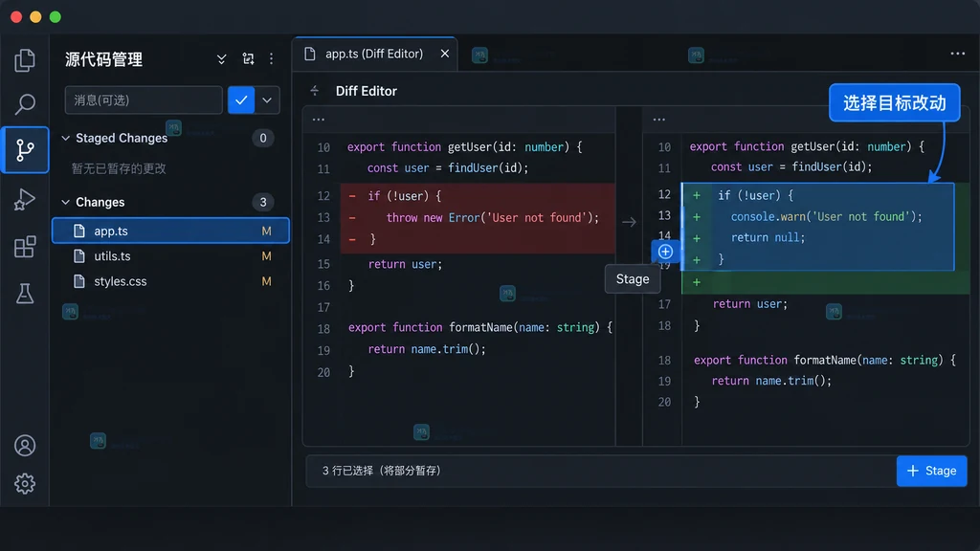Commit with the checkmark button
This screenshot has width=980, height=551.
pos(241,99)
